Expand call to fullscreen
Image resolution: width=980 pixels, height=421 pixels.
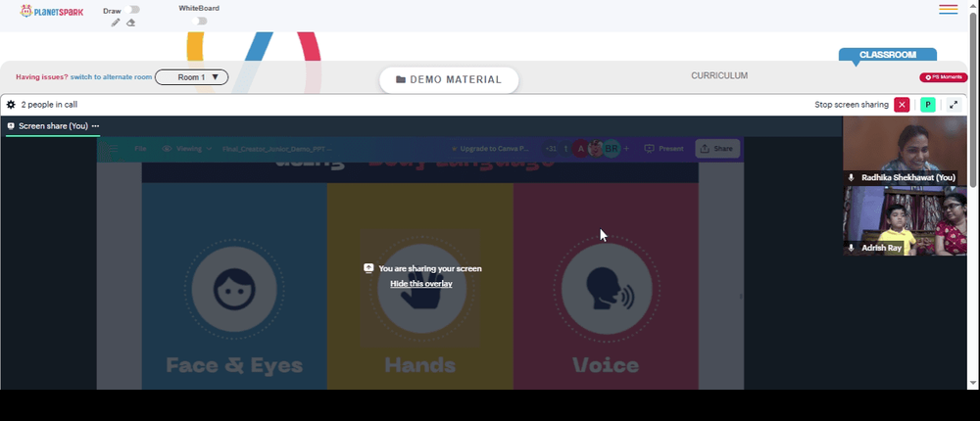(954, 105)
